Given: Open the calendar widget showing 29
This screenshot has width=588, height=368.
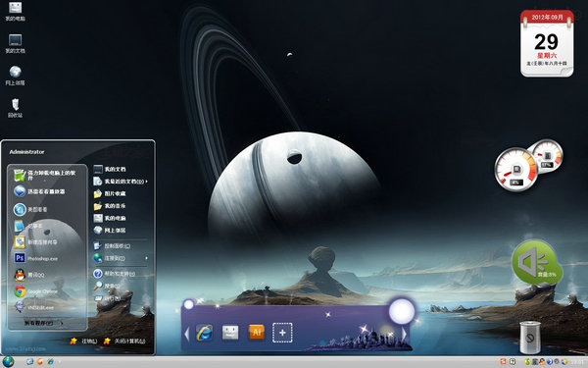Looking at the screenshot, I should tap(547, 43).
